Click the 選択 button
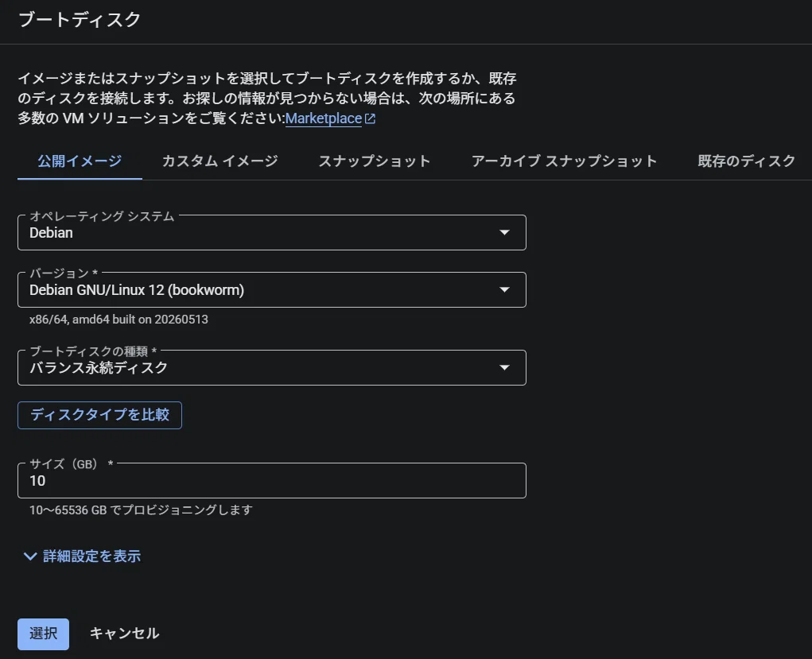This screenshot has height=659, width=812. coord(44,634)
